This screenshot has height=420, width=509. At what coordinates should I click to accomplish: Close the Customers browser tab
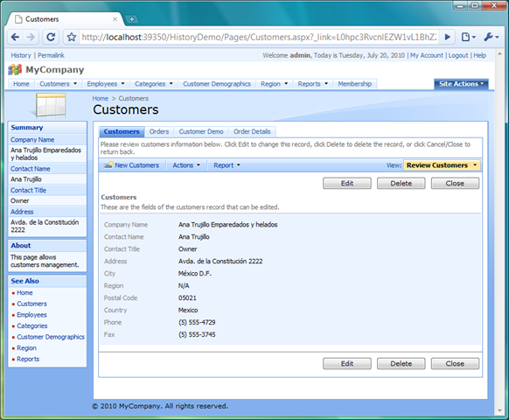tap(115, 19)
